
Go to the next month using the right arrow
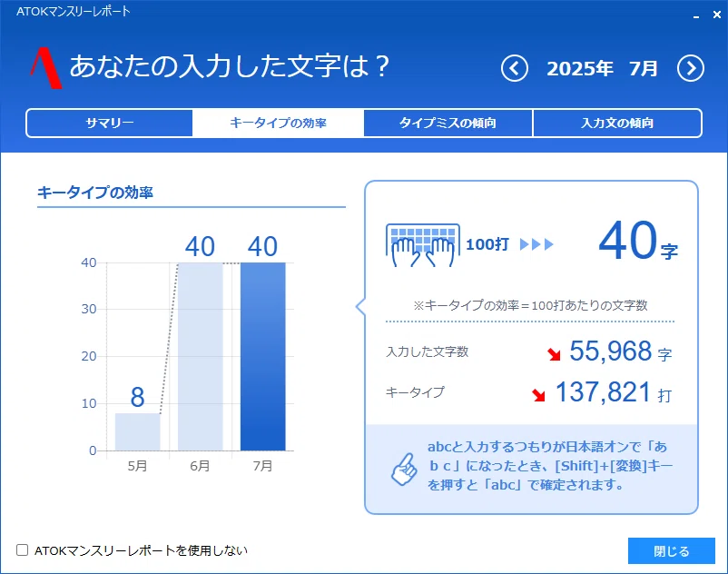click(691, 69)
